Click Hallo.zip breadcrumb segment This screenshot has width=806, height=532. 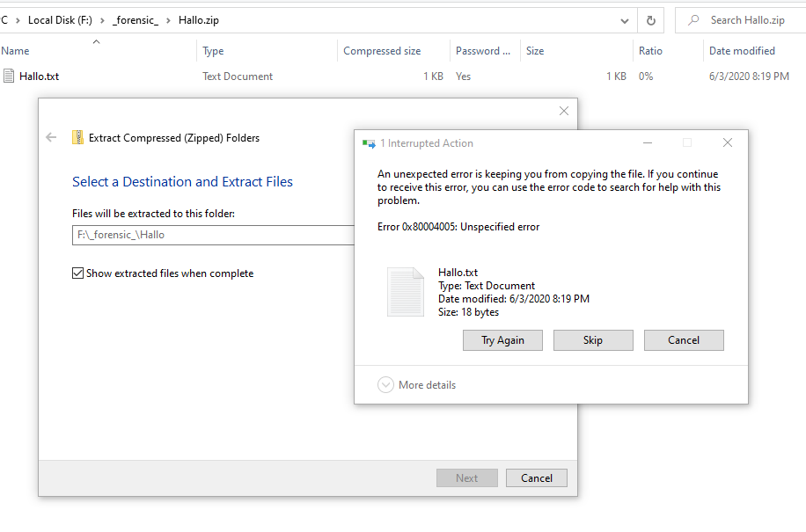click(x=199, y=20)
